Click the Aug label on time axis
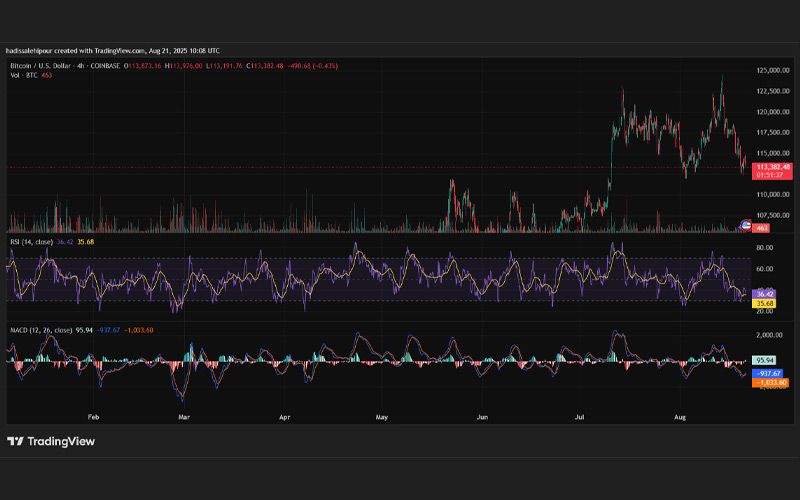Screen dimensions: 800x500 (x=680, y=417)
